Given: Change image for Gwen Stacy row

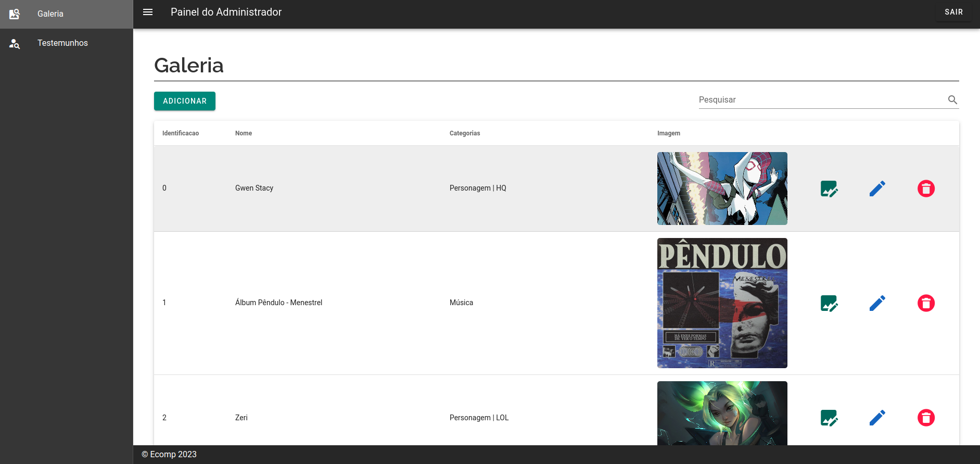Looking at the screenshot, I should tap(829, 189).
